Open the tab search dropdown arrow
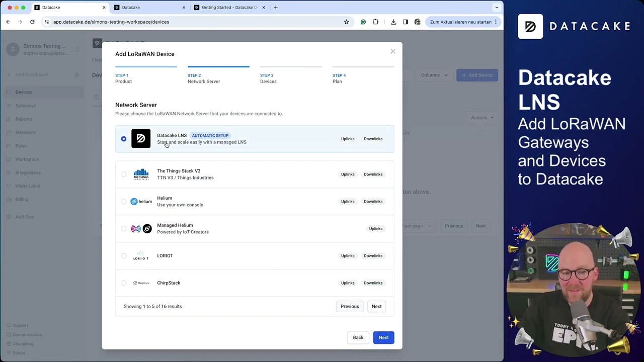Image resolution: width=644 pixels, height=362 pixels. point(497,8)
